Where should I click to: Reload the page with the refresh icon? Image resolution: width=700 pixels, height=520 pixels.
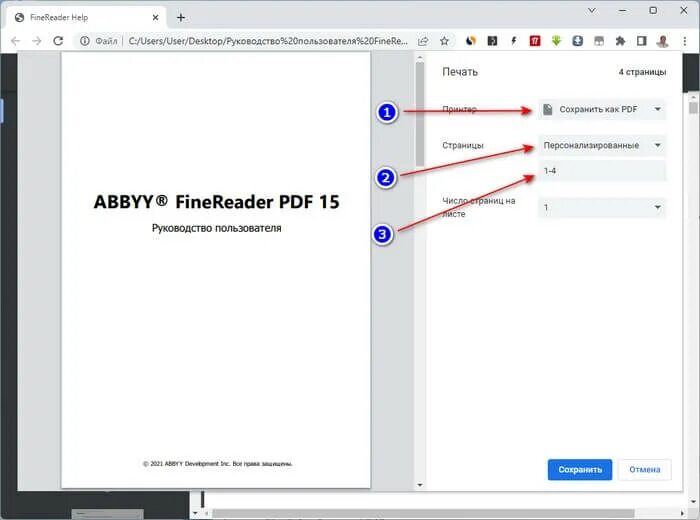coord(58,41)
